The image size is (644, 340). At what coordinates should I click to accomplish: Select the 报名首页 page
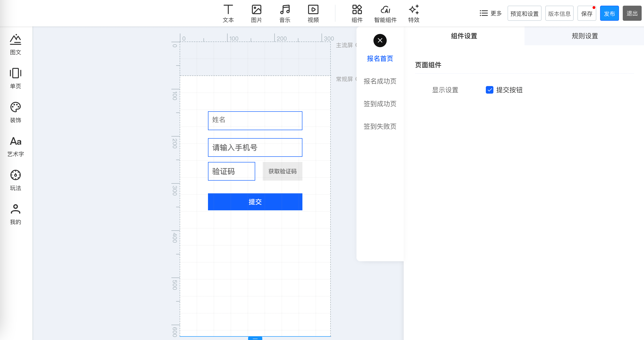point(380,58)
